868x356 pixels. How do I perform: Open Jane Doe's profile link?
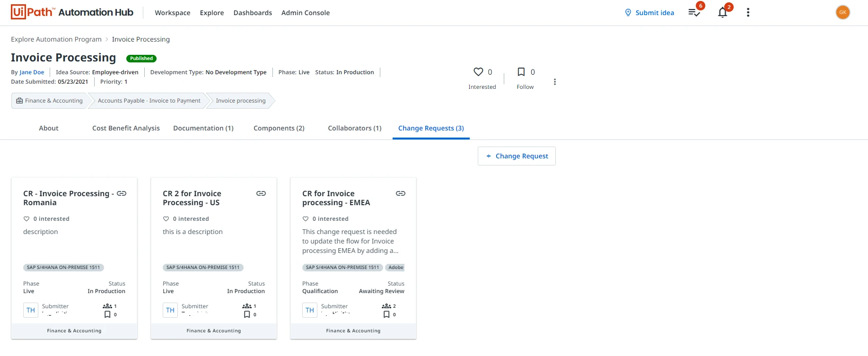point(32,72)
